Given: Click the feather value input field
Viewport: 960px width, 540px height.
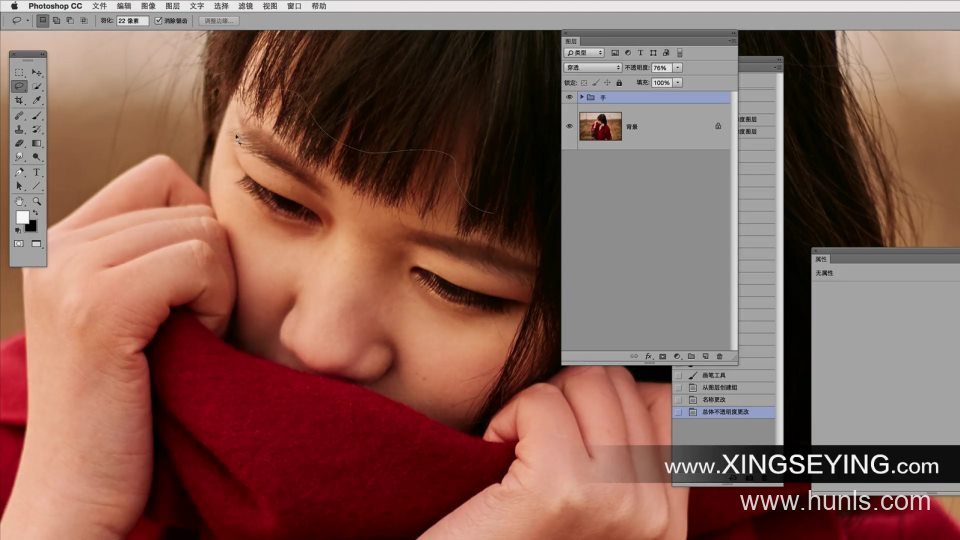Looking at the screenshot, I should click(132, 21).
